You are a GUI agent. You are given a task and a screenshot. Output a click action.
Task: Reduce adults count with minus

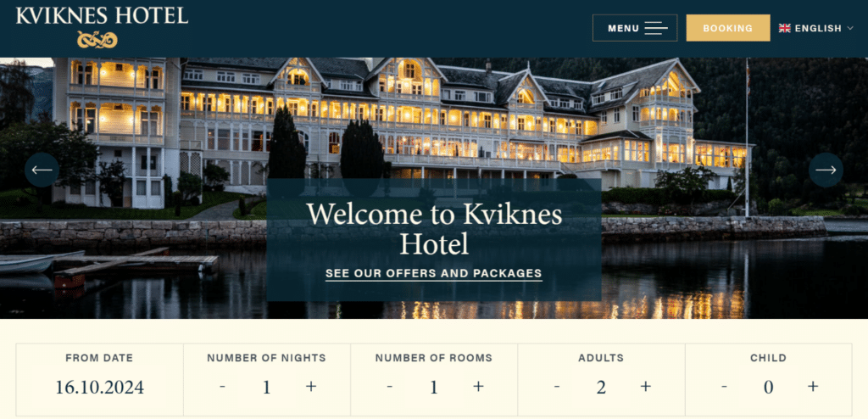(557, 386)
